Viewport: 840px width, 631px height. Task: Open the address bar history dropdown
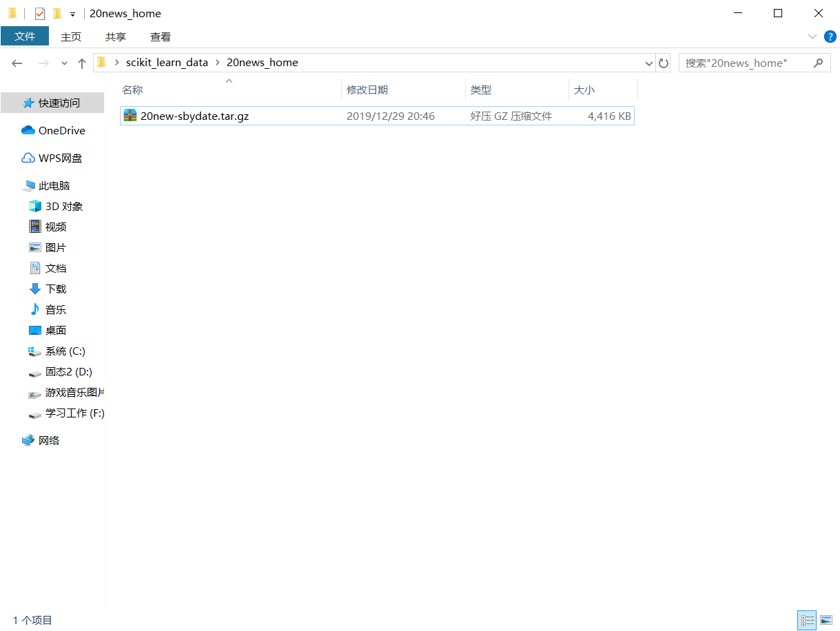pos(648,63)
